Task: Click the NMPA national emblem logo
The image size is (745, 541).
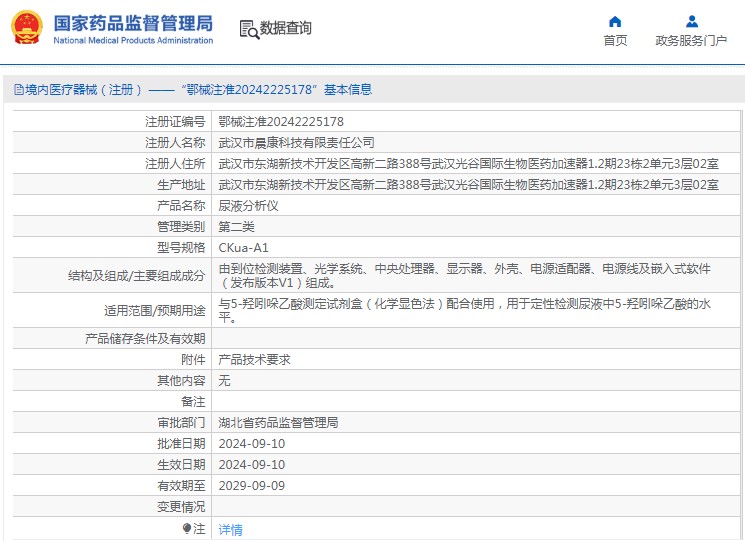Action: click(x=26, y=27)
